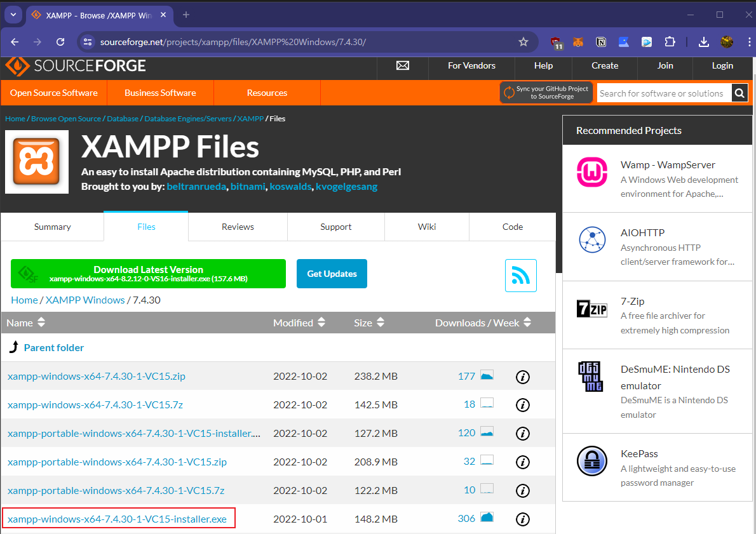Select the Files tab
This screenshot has width=756, height=534.
(x=146, y=227)
